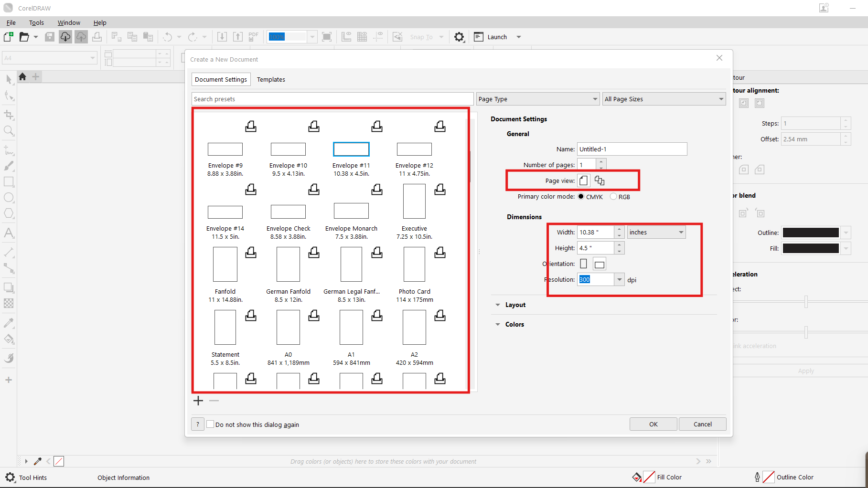
Task: Open the zoom level dropdown arrow
Action: pyautogui.click(x=312, y=37)
